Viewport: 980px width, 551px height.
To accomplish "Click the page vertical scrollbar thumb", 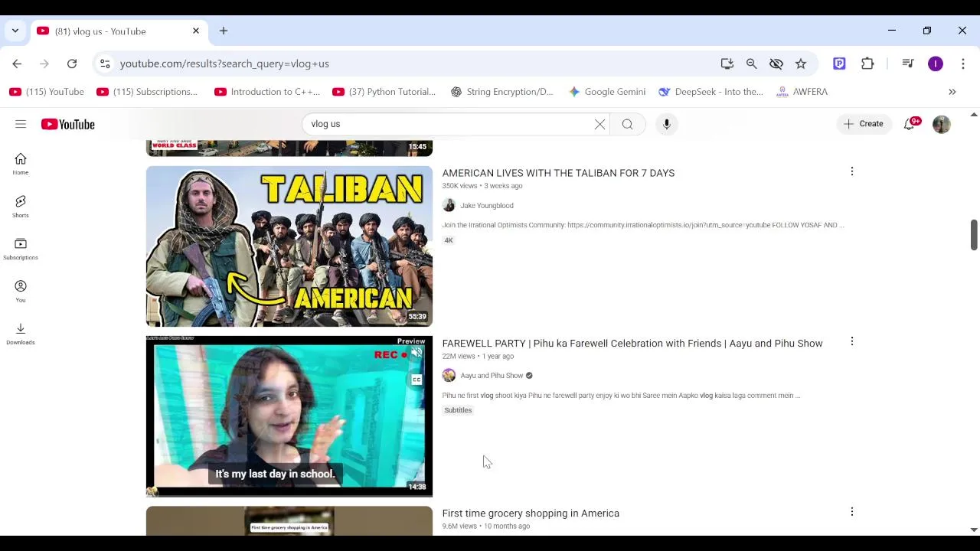I will click(974, 234).
